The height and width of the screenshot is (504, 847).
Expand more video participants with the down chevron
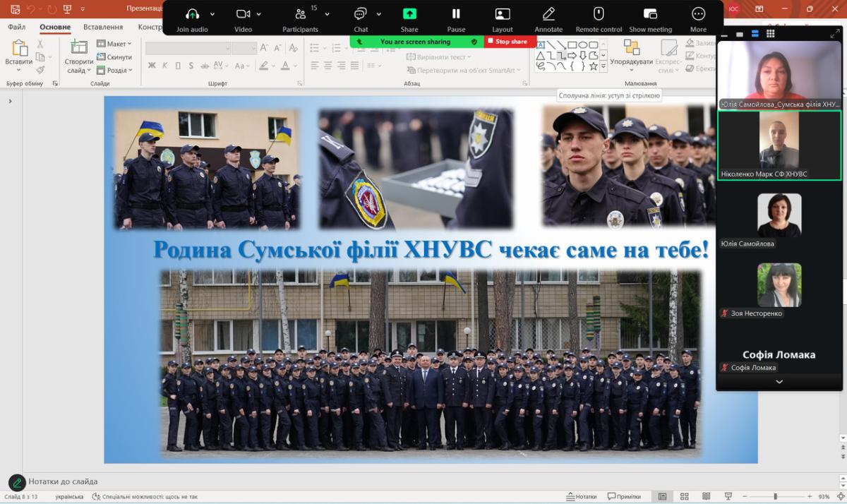(779, 382)
